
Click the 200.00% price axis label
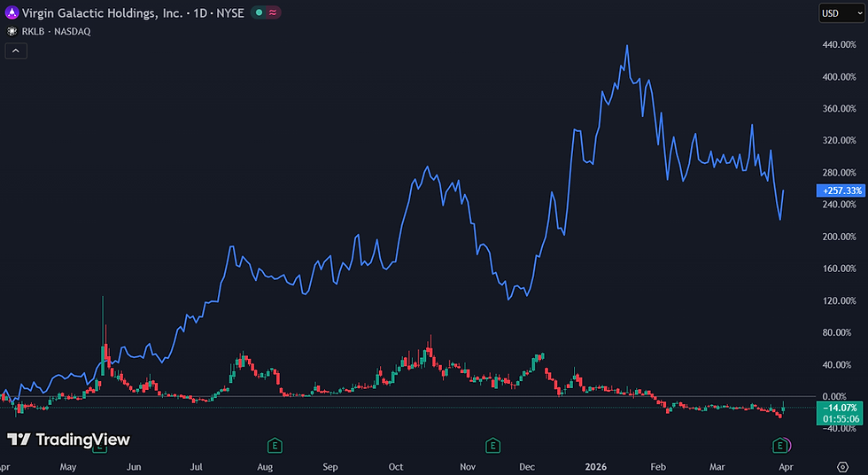point(840,237)
